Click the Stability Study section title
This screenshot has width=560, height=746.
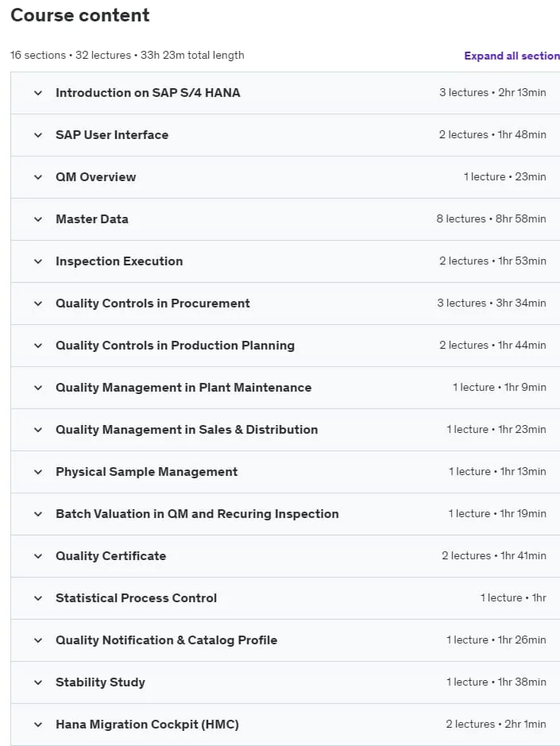[x=100, y=682]
